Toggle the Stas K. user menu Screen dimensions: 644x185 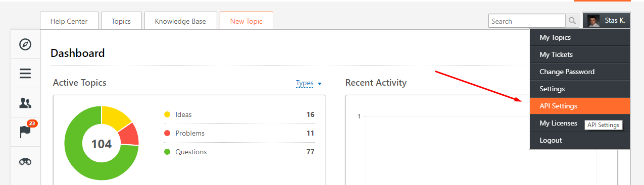pyautogui.click(x=606, y=21)
